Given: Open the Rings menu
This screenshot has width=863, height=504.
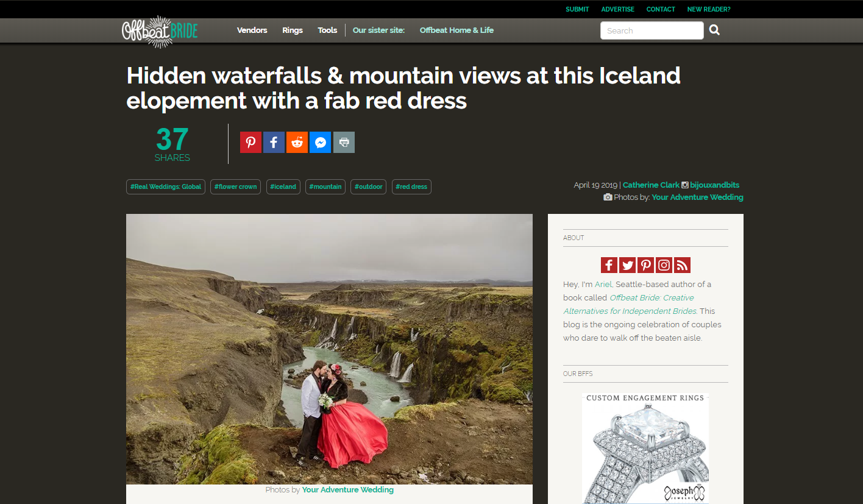Looking at the screenshot, I should [x=293, y=30].
